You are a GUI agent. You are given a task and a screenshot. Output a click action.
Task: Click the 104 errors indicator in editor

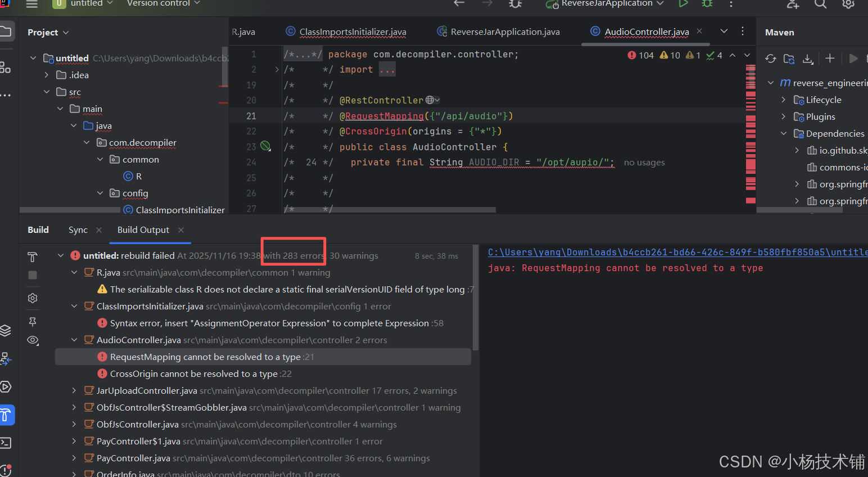pyautogui.click(x=641, y=55)
